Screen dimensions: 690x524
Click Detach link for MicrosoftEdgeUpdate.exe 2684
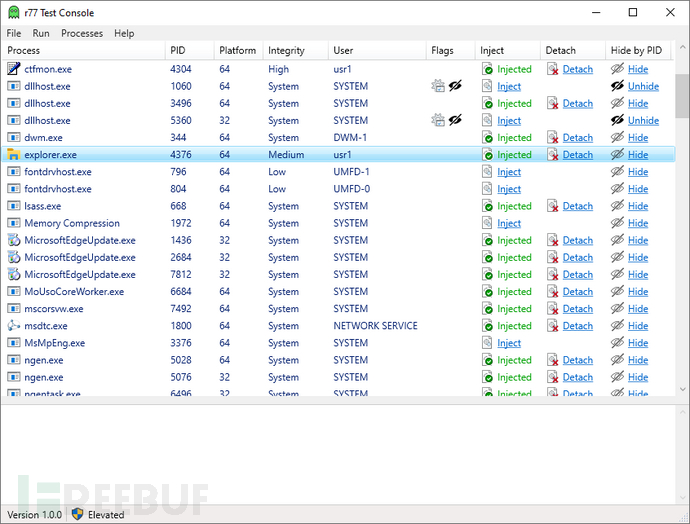pos(577,257)
